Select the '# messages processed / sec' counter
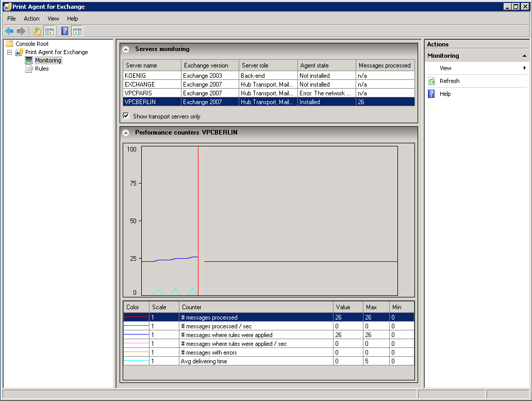Screen dimensions: 532x401 click(269, 326)
